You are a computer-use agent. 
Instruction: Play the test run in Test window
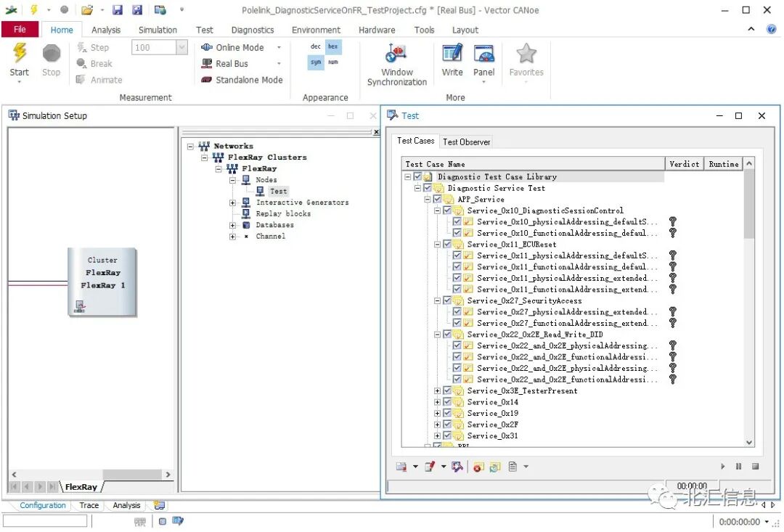(x=722, y=466)
